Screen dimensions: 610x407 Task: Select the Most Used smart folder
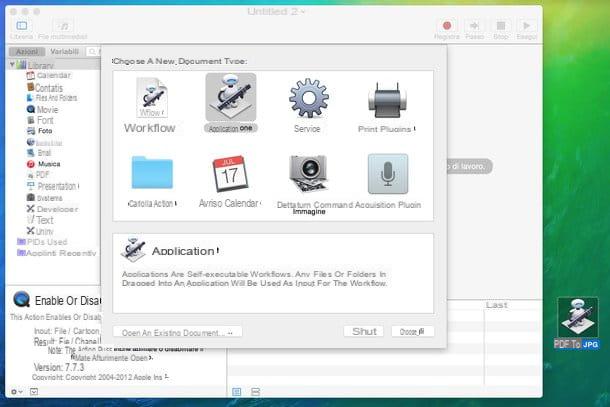point(42,242)
